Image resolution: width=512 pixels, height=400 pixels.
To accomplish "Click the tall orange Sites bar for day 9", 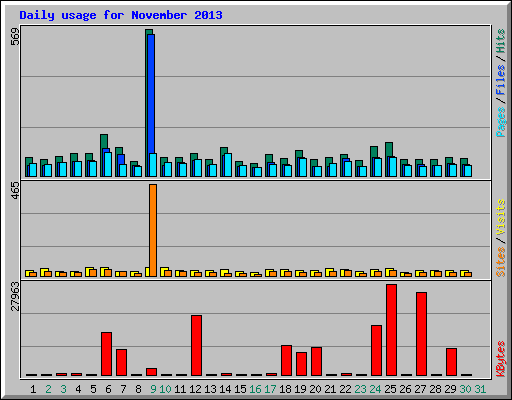I will click(x=153, y=230).
